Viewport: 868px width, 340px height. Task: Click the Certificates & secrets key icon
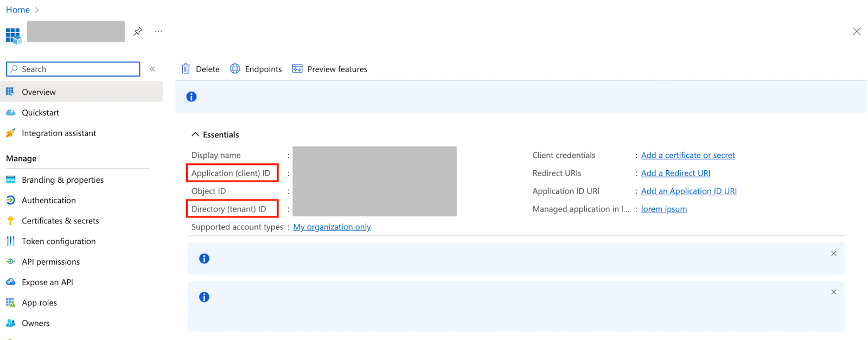point(10,221)
